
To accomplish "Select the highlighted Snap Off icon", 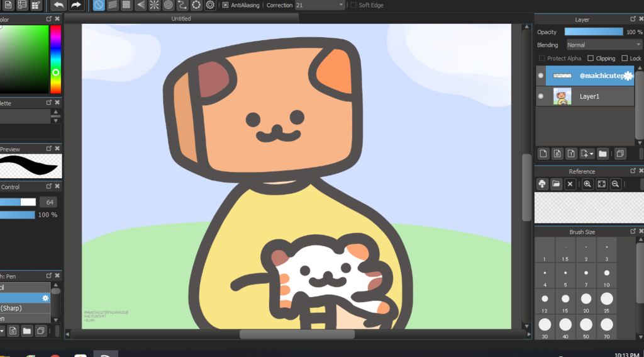I will pos(99,5).
